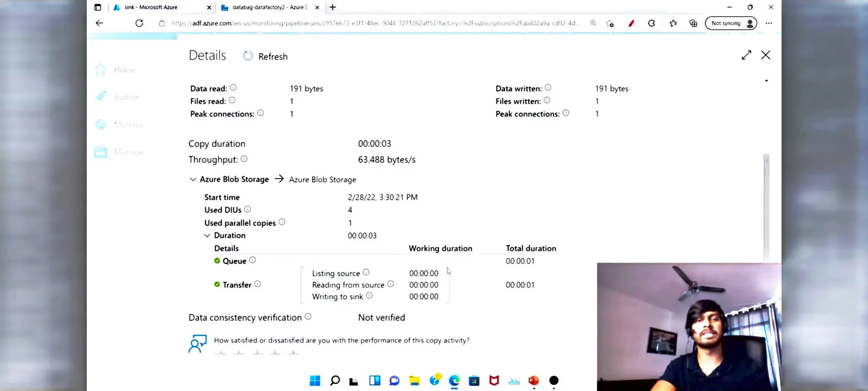Select the Copy duration value 00:00:03
868x391 pixels.
tap(374, 143)
